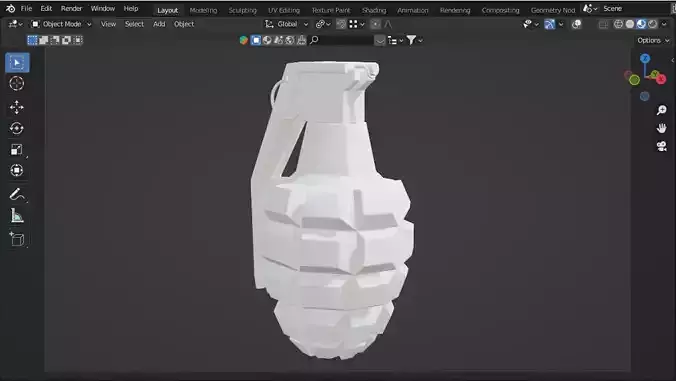Viewport: 676px width, 381px height.
Task: Set selection mode to extend
Action: (x=44, y=40)
